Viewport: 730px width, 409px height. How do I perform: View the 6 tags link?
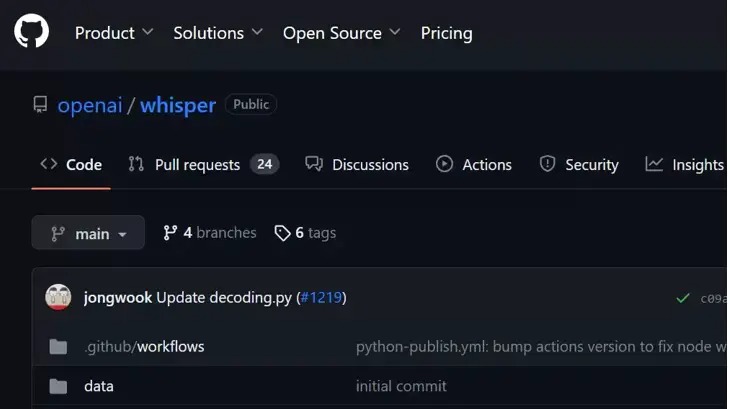[305, 233]
